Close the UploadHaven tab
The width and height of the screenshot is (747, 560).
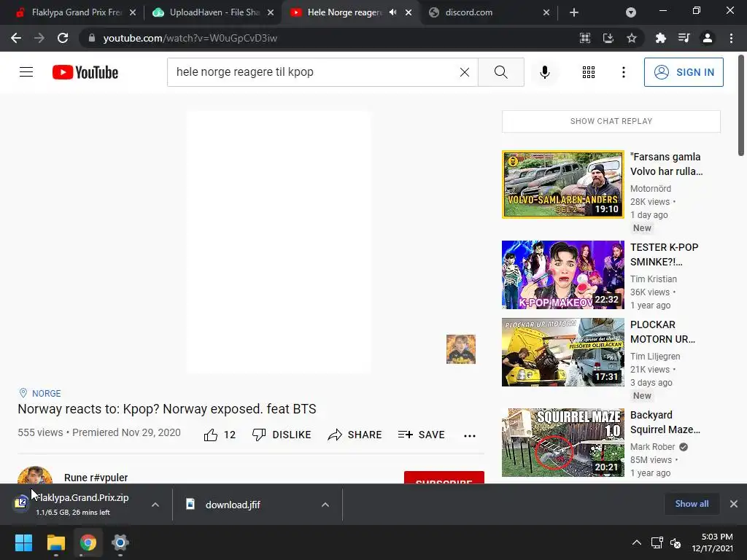tap(271, 12)
